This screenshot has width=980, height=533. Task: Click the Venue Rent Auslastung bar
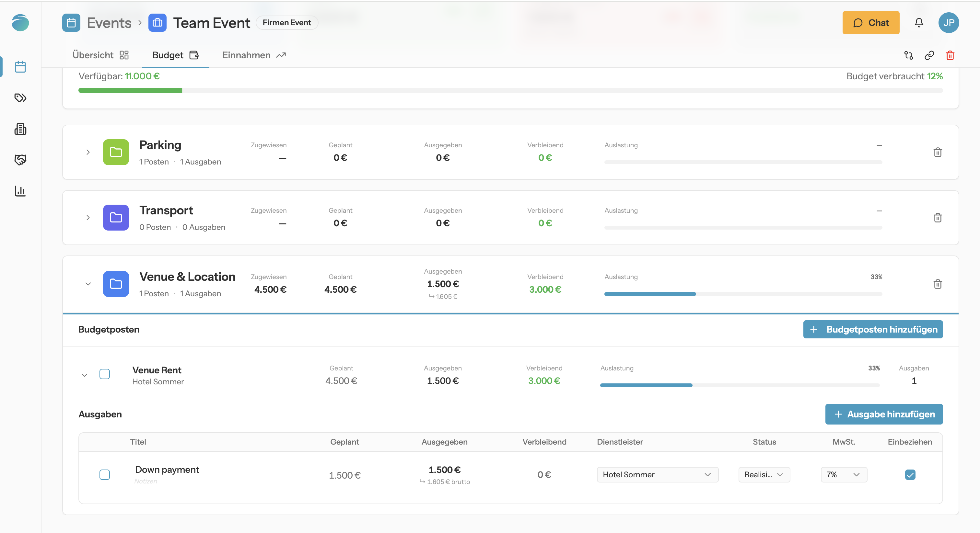(x=740, y=385)
